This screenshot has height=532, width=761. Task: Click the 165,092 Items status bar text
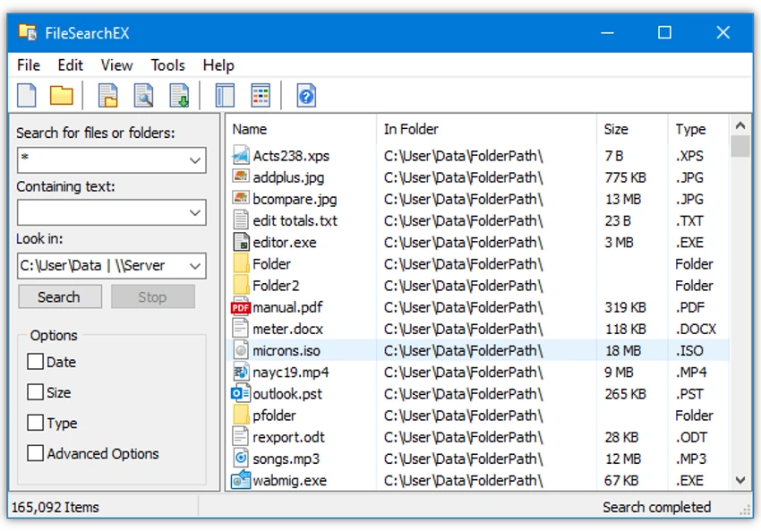(x=56, y=507)
